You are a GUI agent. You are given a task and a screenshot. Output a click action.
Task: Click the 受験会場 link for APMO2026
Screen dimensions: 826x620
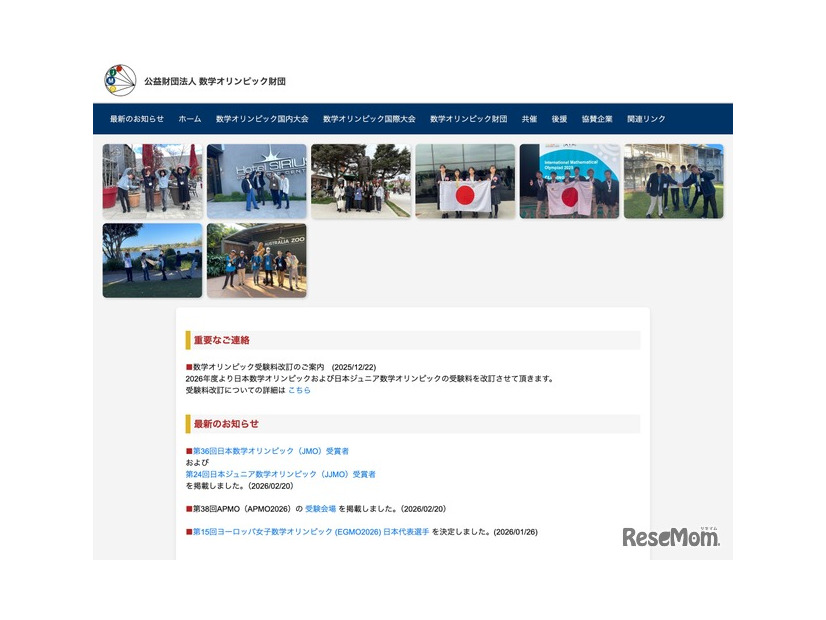320,509
